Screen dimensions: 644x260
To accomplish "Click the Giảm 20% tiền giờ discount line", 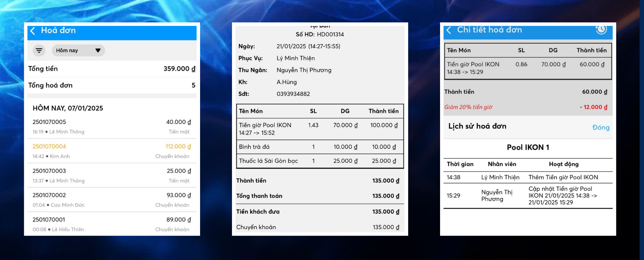I will 526,107.
